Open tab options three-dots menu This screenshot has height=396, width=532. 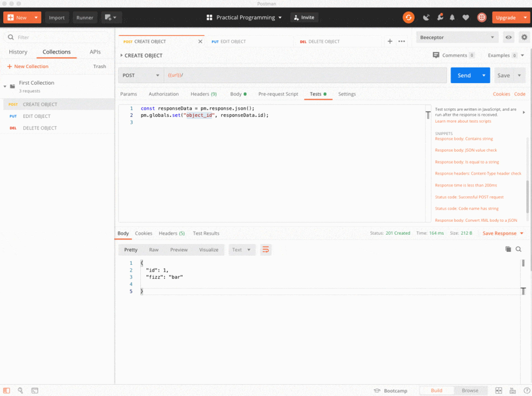[x=402, y=41]
